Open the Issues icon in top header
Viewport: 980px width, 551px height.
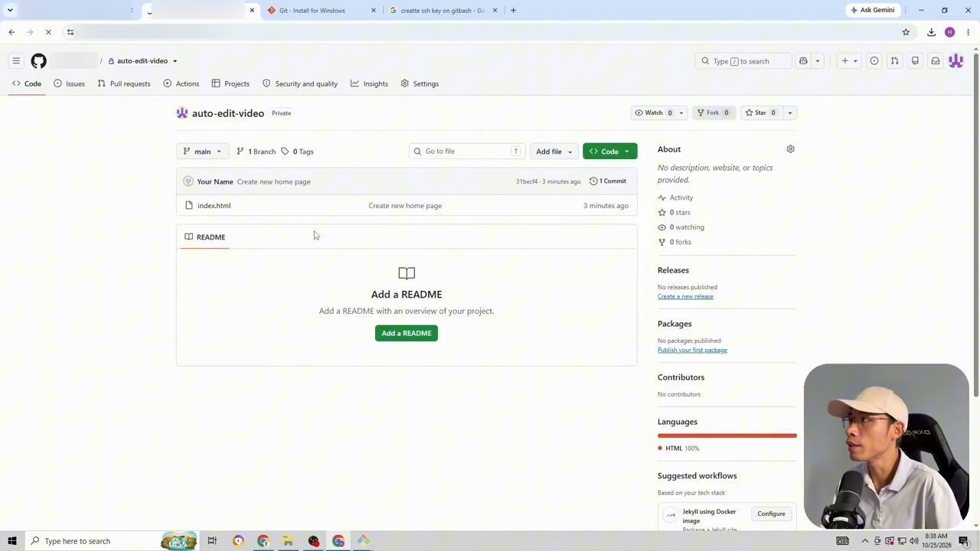(x=874, y=61)
